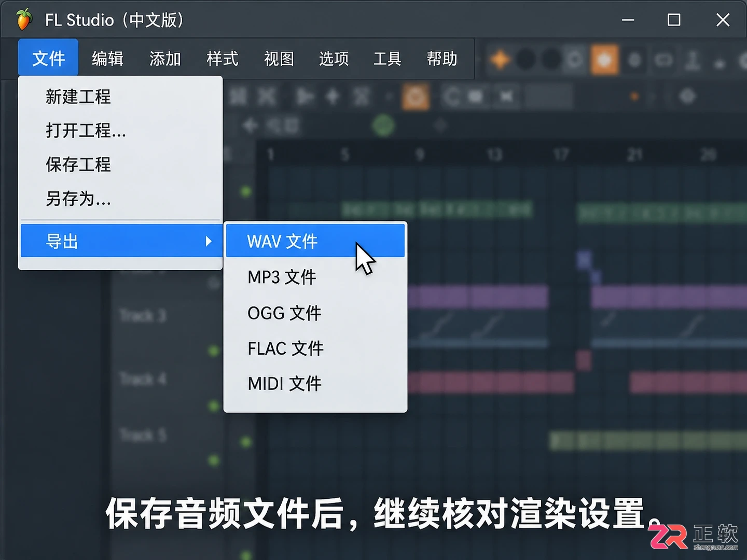This screenshot has width=747, height=560.
Task: Pick OGG 文件 in export submenu
Action: (x=315, y=313)
